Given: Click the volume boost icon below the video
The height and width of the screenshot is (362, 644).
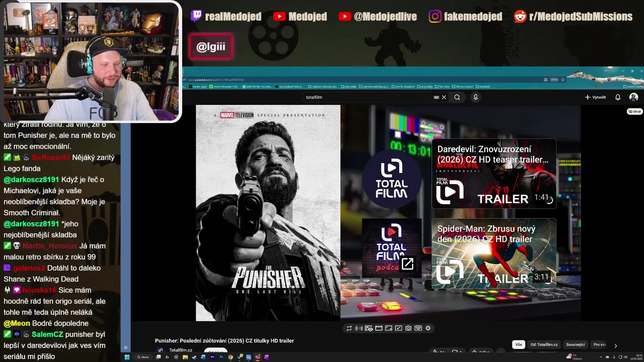Looking at the screenshot, I should [x=359, y=328].
